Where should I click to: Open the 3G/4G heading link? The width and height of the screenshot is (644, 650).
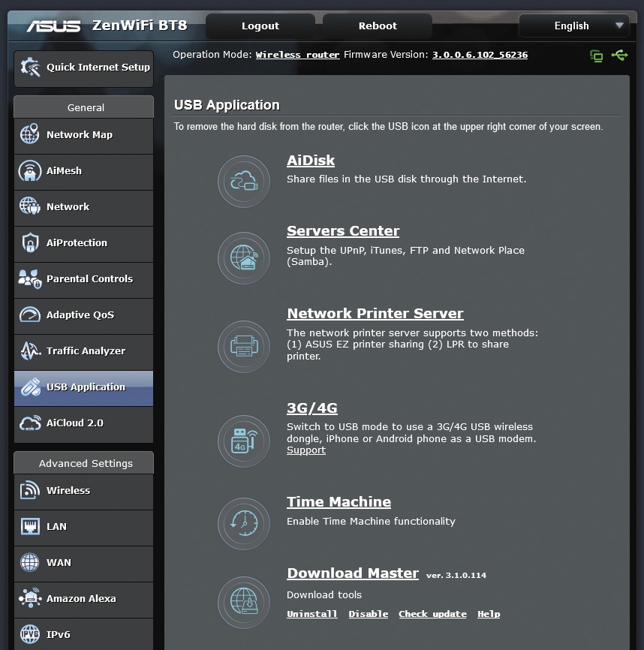[x=312, y=408]
